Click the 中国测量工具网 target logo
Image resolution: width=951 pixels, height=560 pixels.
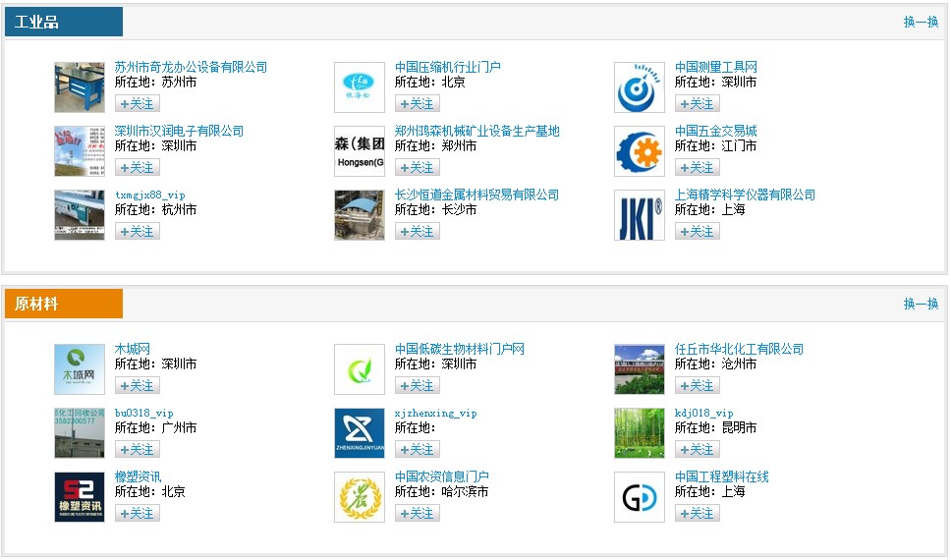[x=639, y=87]
